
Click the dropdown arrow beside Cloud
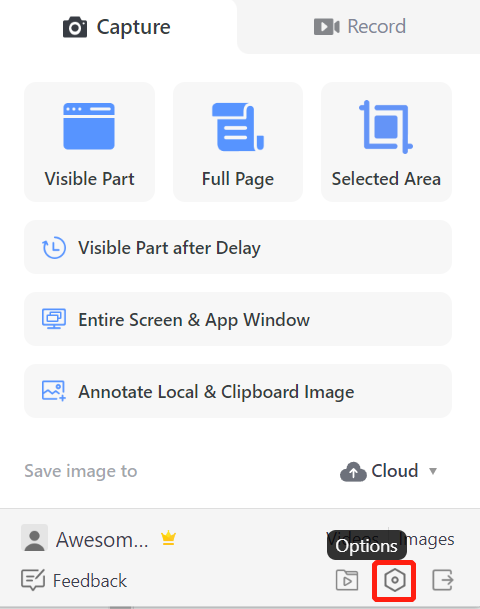(433, 471)
